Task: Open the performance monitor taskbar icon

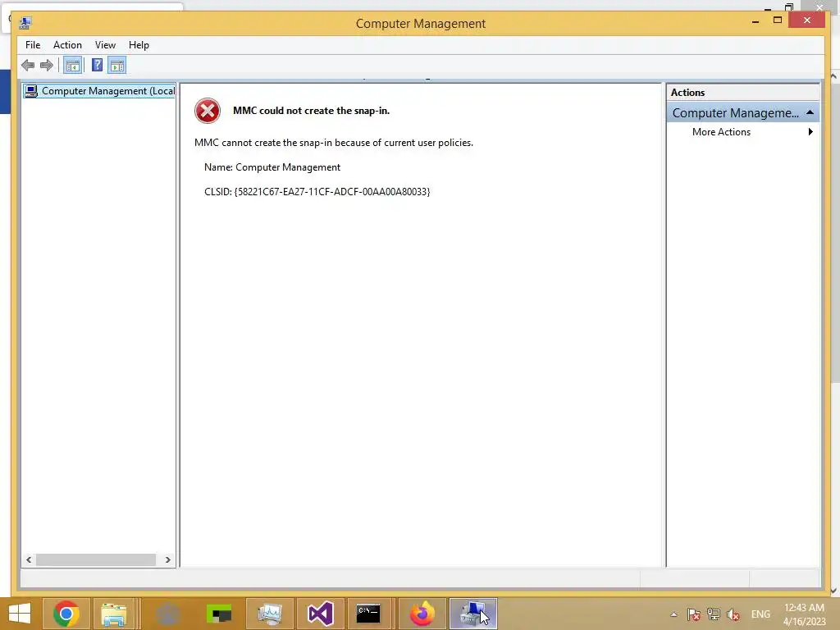Action: [269, 614]
